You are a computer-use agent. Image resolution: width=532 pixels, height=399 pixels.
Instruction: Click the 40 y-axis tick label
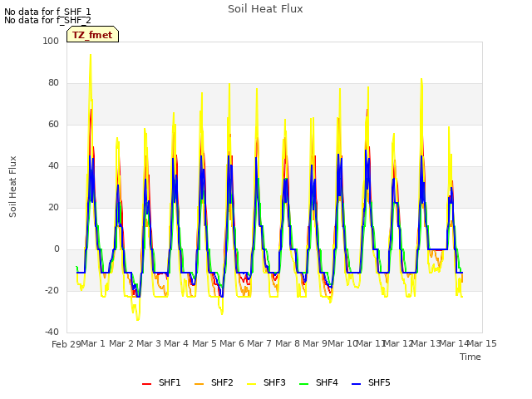point(53,166)
